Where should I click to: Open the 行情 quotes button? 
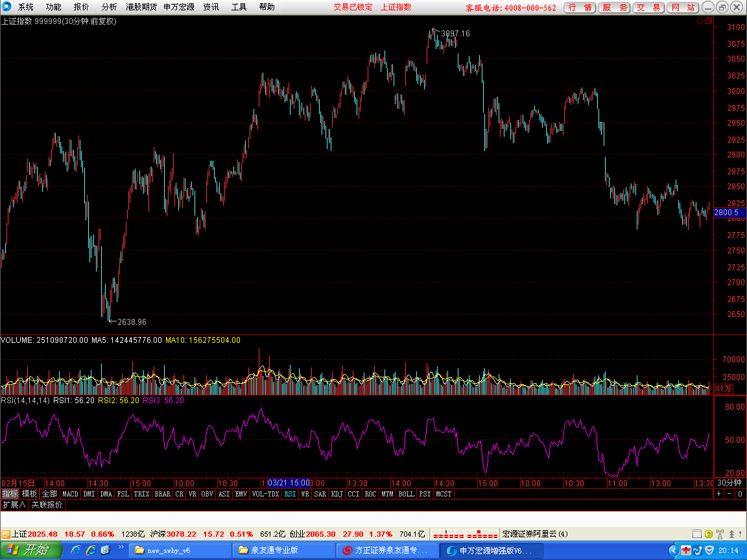(580, 7)
